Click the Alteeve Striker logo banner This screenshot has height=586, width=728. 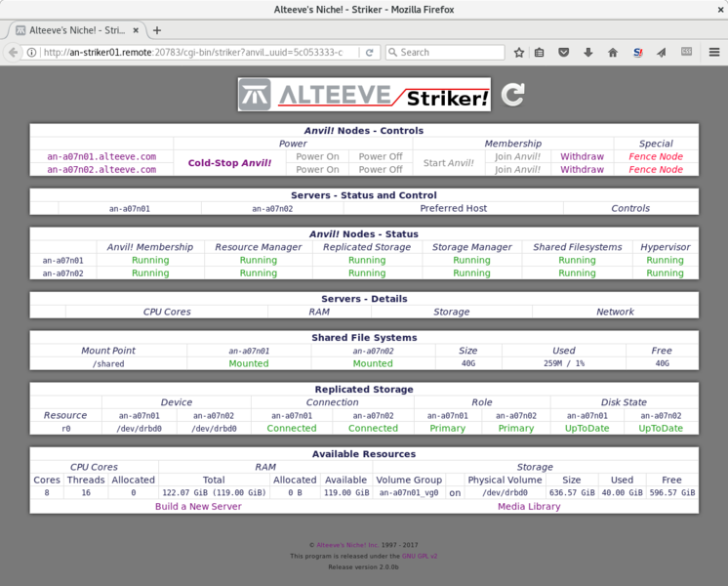click(364, 95)
